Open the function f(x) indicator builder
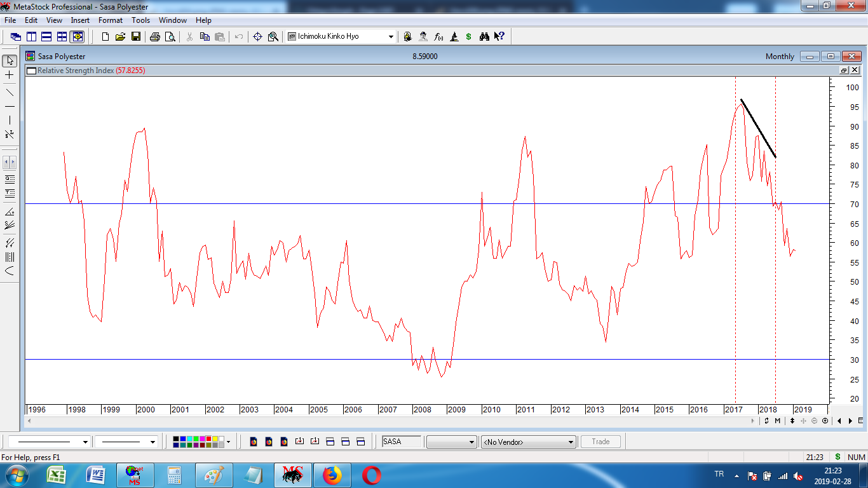 click(438, 37)
